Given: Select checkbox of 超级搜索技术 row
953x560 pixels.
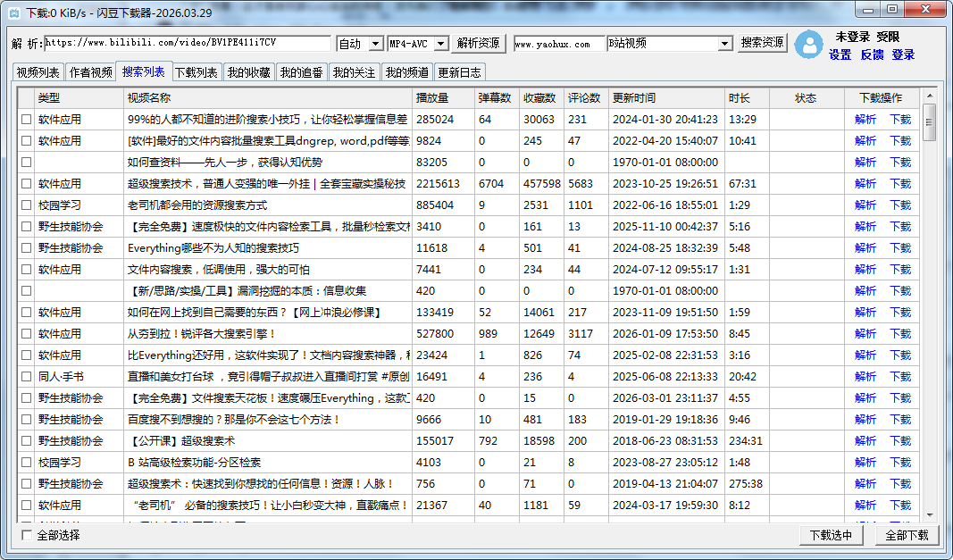Looking at the screenshot, I should (26, 183).
